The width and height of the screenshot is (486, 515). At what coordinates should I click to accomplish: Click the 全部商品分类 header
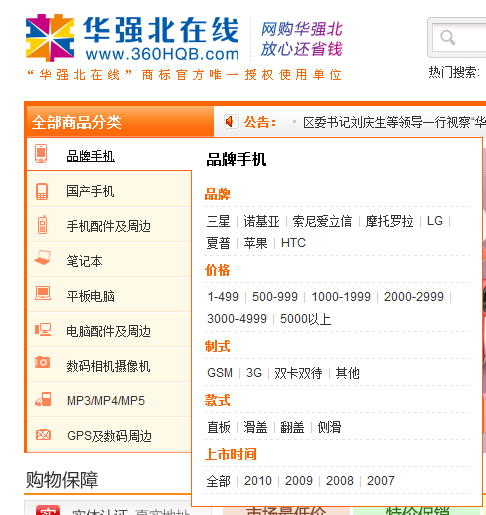tap(120, 122)
